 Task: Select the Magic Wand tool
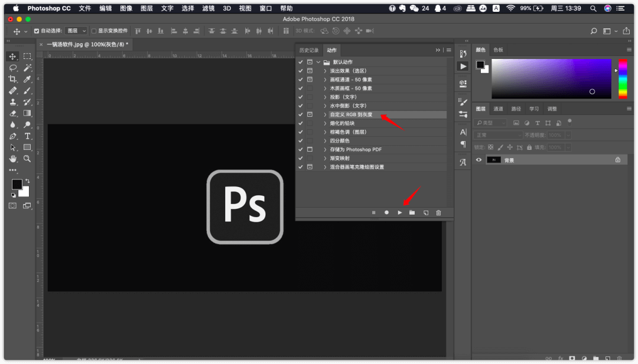pyautogui.click(x=27, y=68)
